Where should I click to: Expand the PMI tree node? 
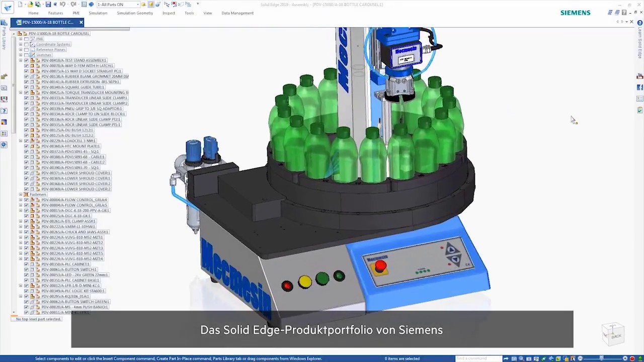(x=21, y=39)
